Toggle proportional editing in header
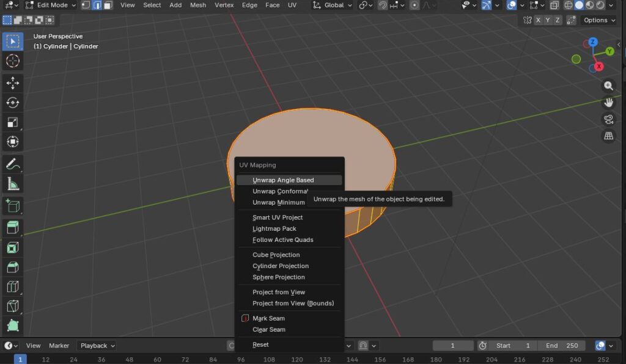Screen dimensions: 626x364 pos(414,5)
